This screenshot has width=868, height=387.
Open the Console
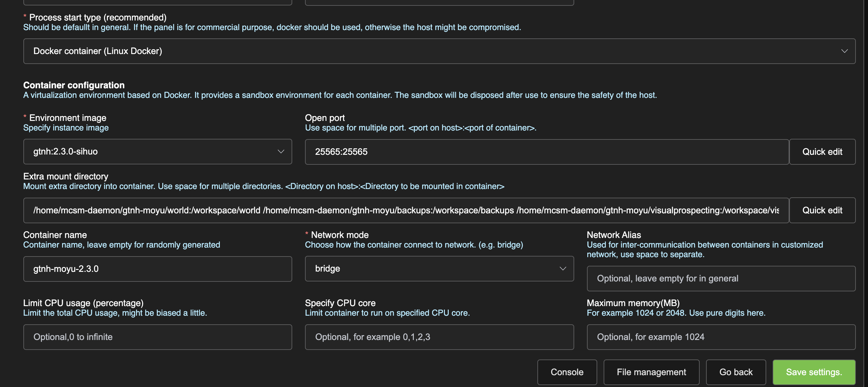click(567, 372)
